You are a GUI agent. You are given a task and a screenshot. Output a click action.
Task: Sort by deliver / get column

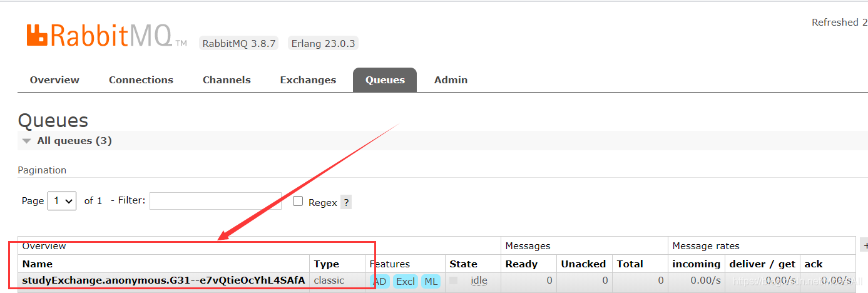[762, 264]
